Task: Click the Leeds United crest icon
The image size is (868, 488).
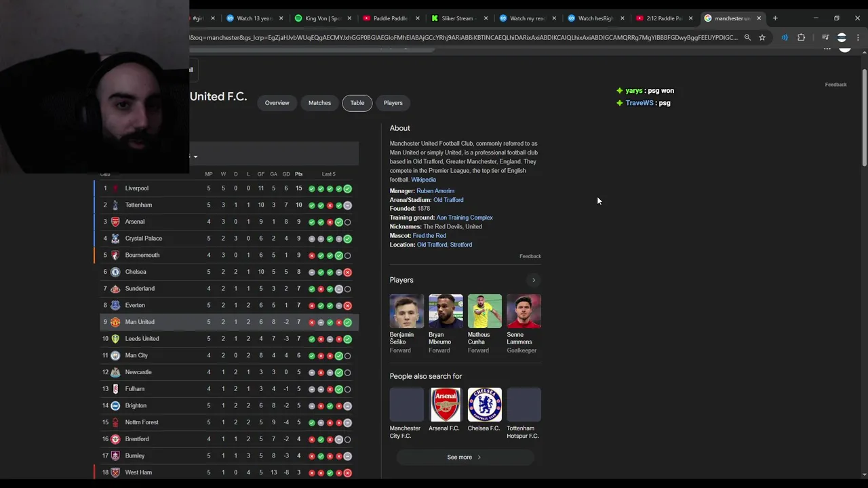Action: pos(115,339)
